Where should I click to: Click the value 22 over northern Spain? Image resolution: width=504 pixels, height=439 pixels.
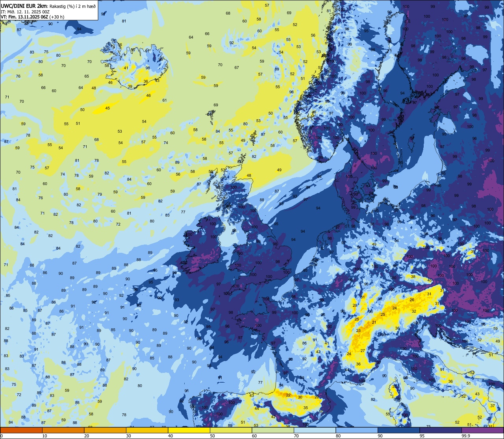(288, 395)
